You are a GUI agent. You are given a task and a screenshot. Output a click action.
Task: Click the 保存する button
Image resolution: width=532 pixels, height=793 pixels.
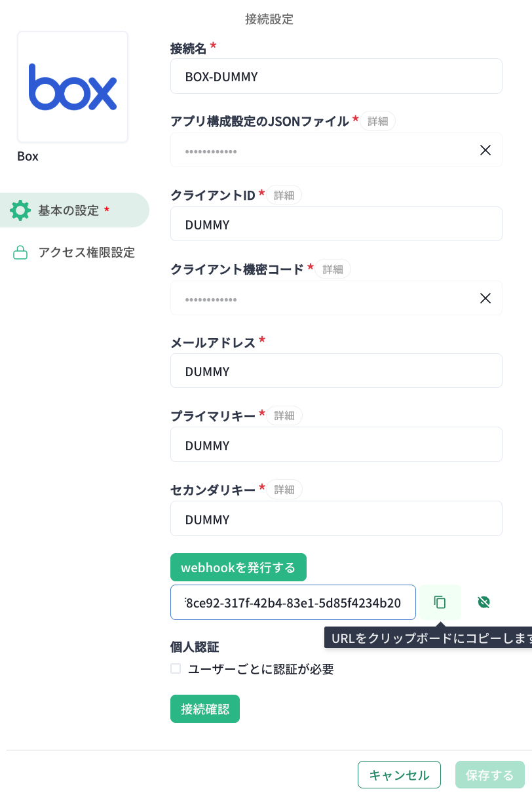[489, 775]
